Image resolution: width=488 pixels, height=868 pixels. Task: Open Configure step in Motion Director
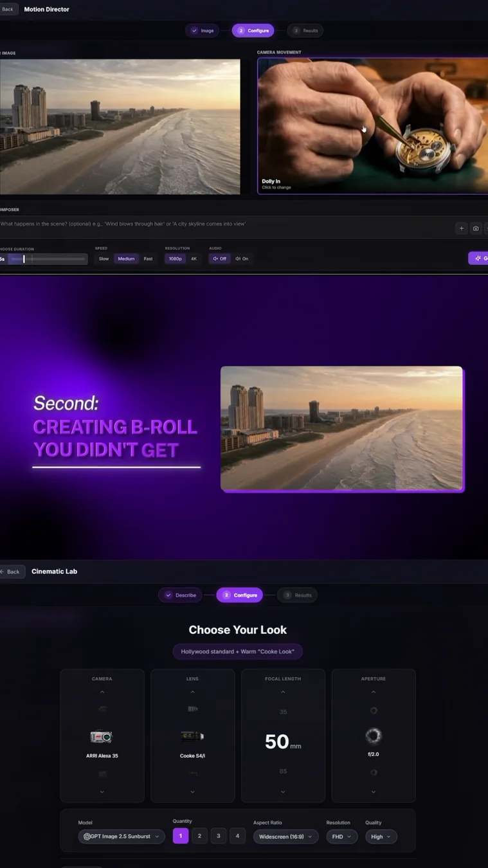253,30
